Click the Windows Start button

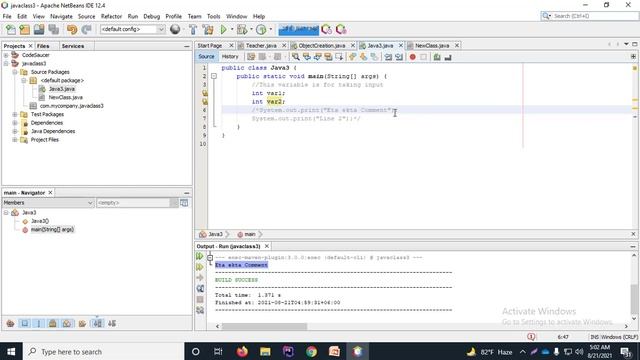click(11, 351)
